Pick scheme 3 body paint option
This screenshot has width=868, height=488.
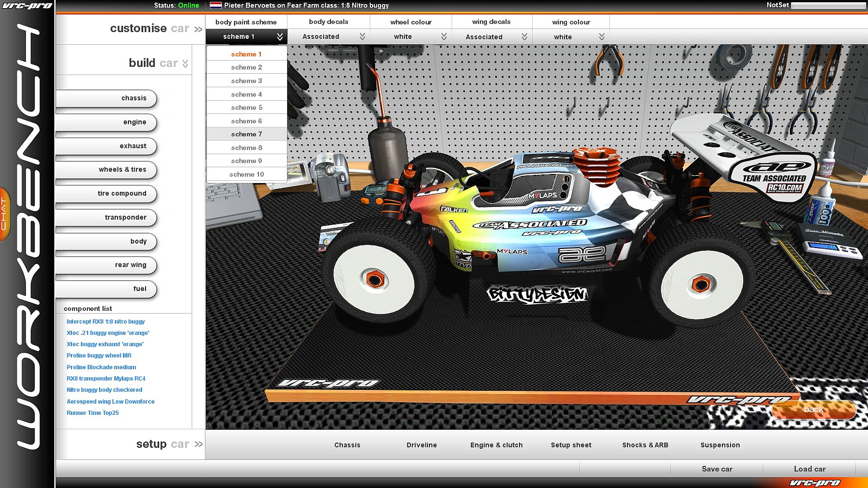(x=246, y=81)
